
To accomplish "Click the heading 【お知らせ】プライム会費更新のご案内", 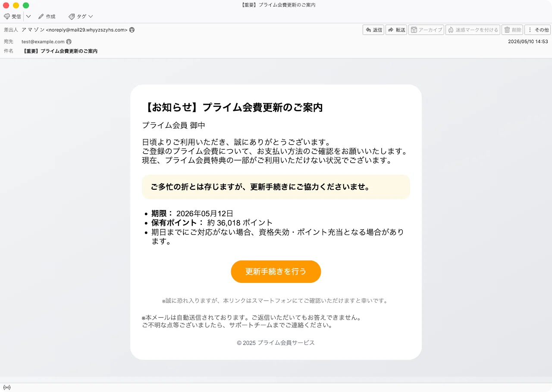I will pos(232,107).
